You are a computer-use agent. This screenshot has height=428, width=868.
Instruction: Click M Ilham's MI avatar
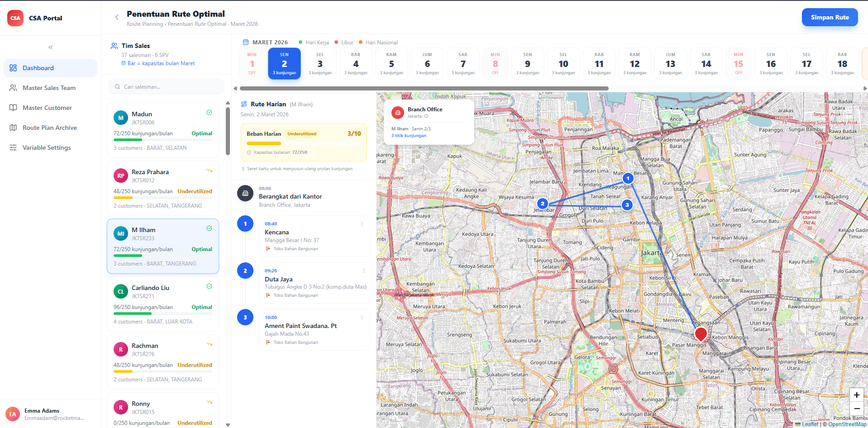tap(121, 233)
